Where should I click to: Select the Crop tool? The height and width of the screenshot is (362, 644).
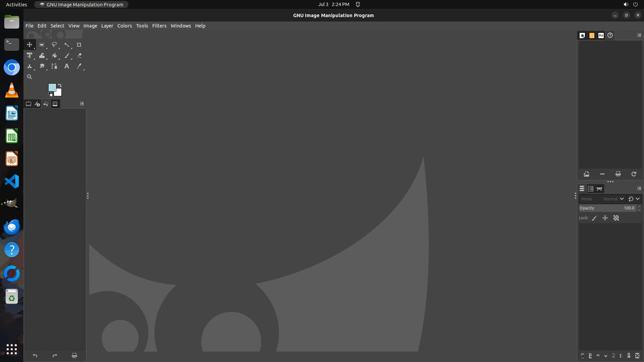click(79, 45)
